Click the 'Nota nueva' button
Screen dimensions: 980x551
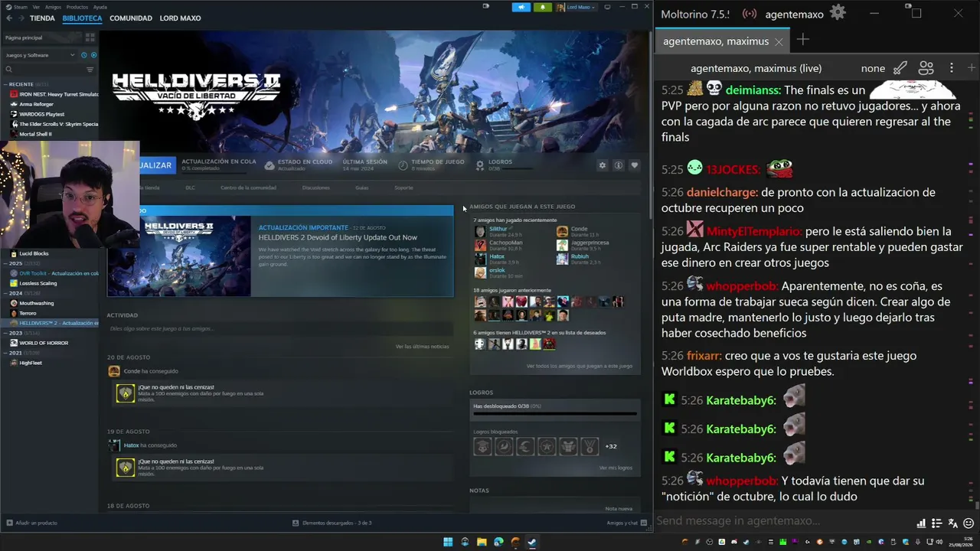tap(619, 508)
